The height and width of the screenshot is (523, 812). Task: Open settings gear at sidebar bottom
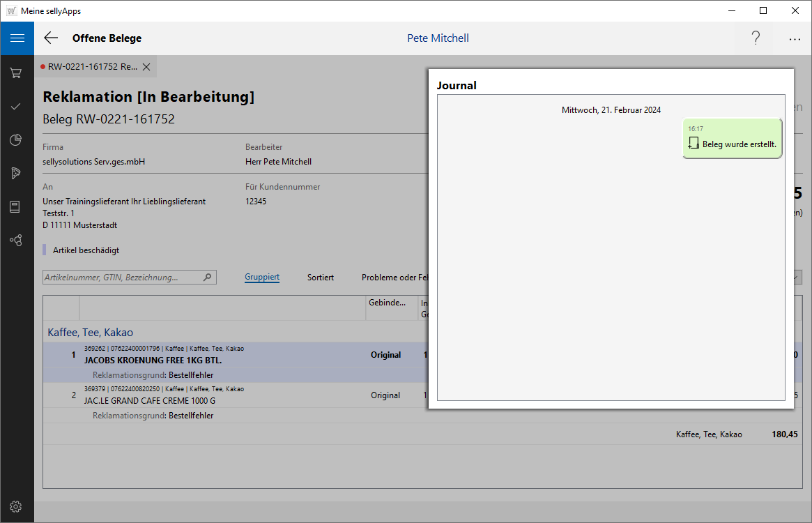click(16, 506)
